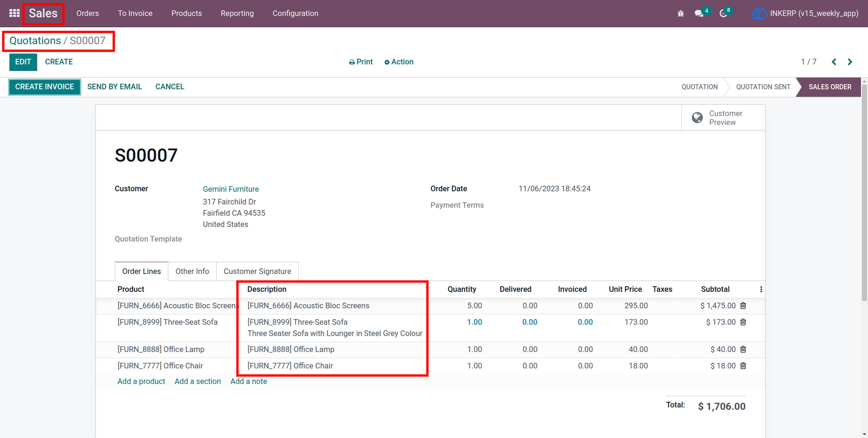Go to next record arrow
This screenshot has height=438, width=868.
pyautogui.click(x=850, y=62)
